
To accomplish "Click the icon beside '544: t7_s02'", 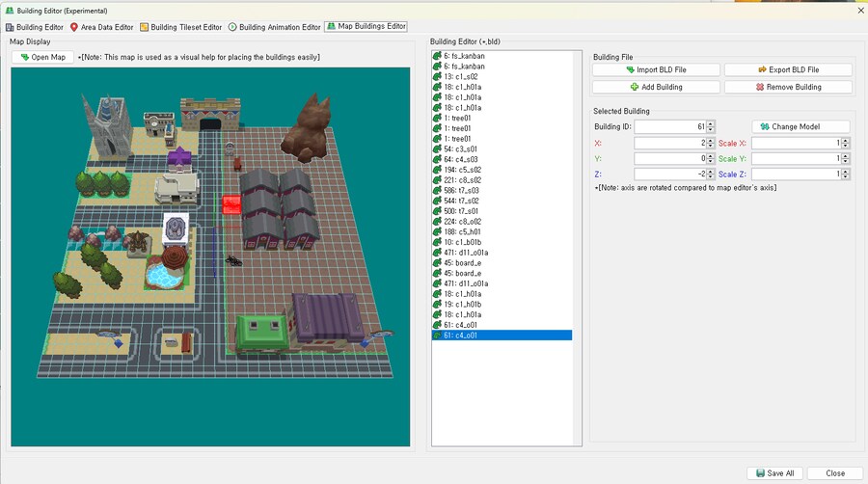I will [x=437, y=201].
